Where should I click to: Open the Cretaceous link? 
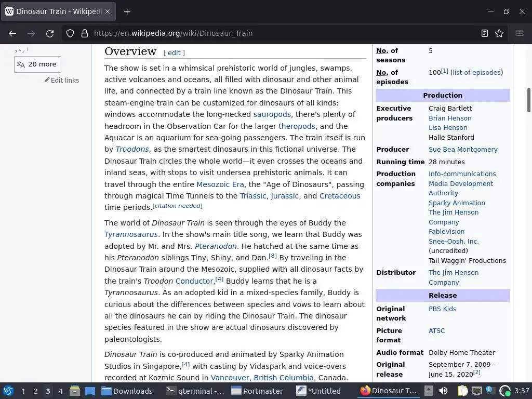click(340, 196)
